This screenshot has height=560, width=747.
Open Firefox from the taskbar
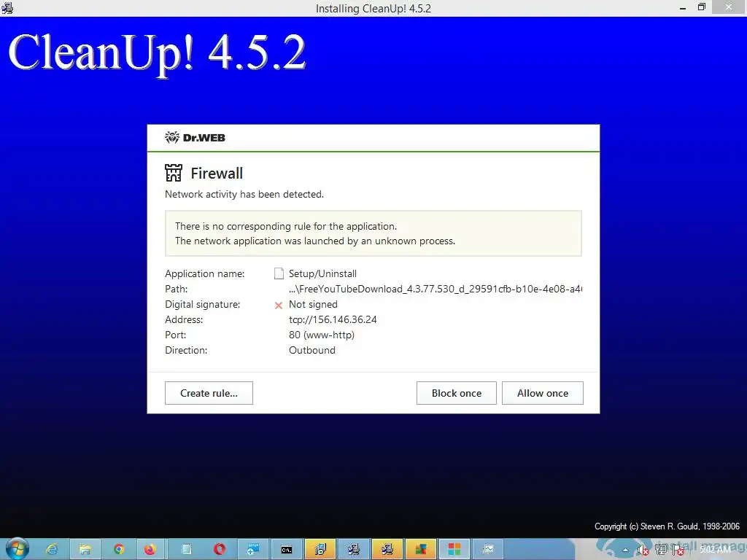pyautogui.click(x=150, y=550)
